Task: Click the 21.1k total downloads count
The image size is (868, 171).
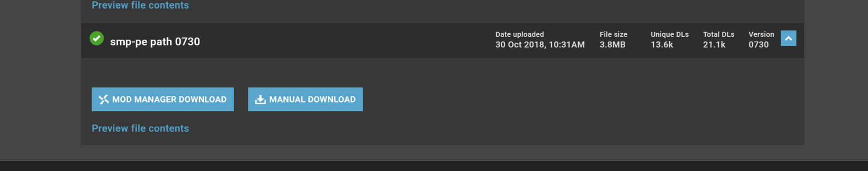Action: click(x=714, y=45)
